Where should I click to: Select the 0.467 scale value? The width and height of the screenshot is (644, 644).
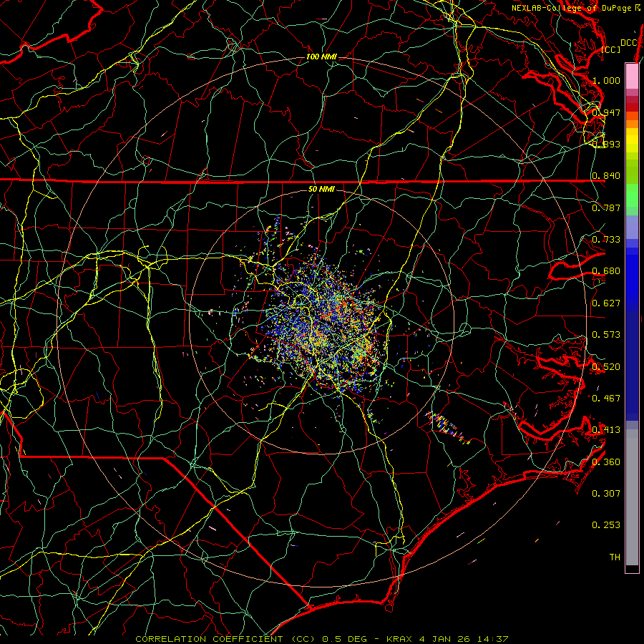606,398
